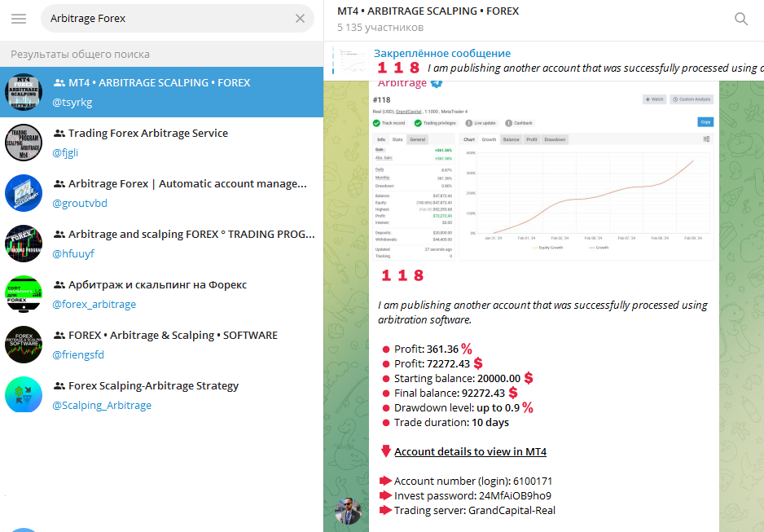The width and height of the screenshot is (764, 532).
Task: Click the @fjgli group avatar
Action: [24, 143]
